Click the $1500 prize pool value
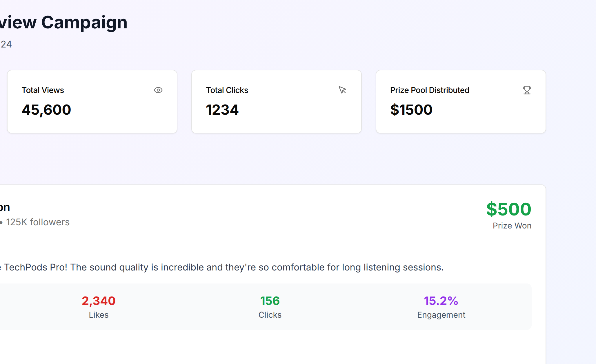The width and height of the screenshot is (596, 364). pyautogui.click(x=411, y=109)
